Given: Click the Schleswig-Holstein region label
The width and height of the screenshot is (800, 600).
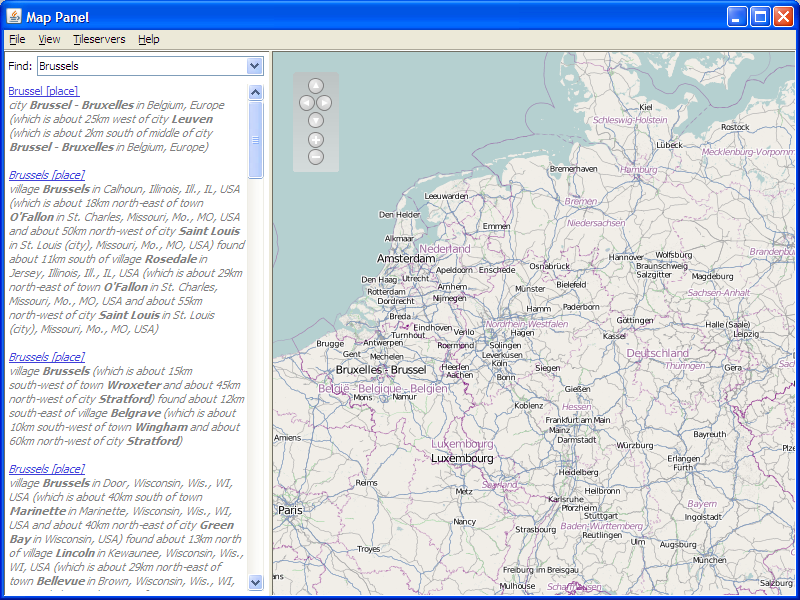Looking at the screenshot, I should [x=630, y=120].
